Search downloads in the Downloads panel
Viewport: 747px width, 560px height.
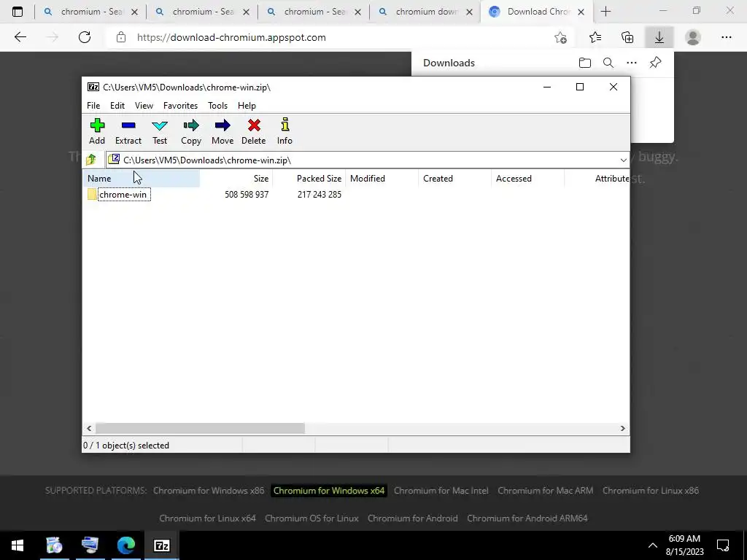[608, 63]
